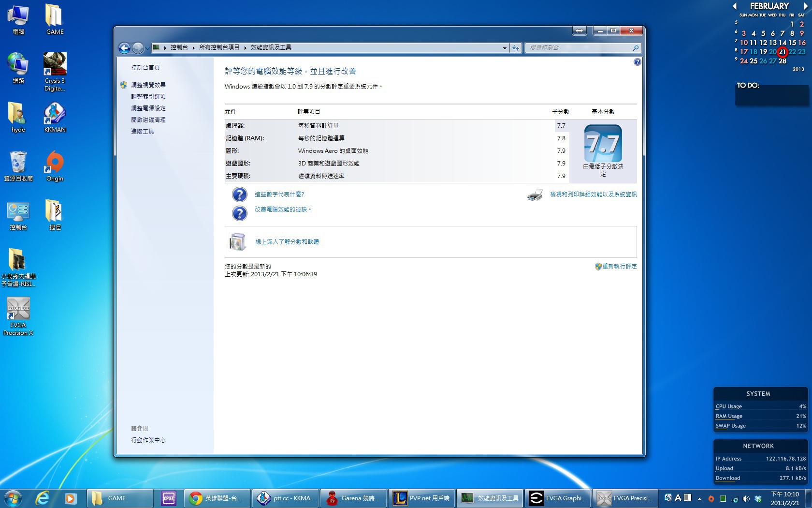812x508 pixels.
Task: Launch the Origin desktop shortcut
Action: pyautogui.click(x=55, y=166)
